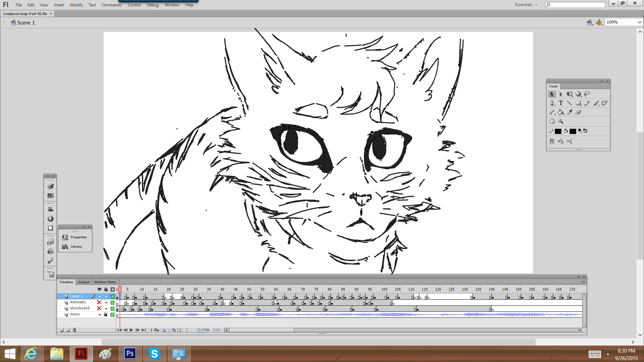Show or hide all layers eye header
The image size is (644, 362).
[99, 289]
